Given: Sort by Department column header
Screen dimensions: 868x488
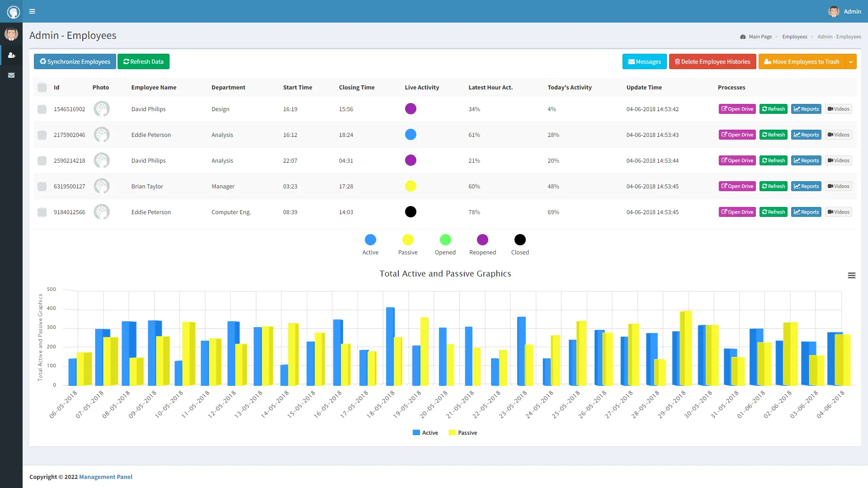Looking at the screenshot, I should tap(228, 88).
